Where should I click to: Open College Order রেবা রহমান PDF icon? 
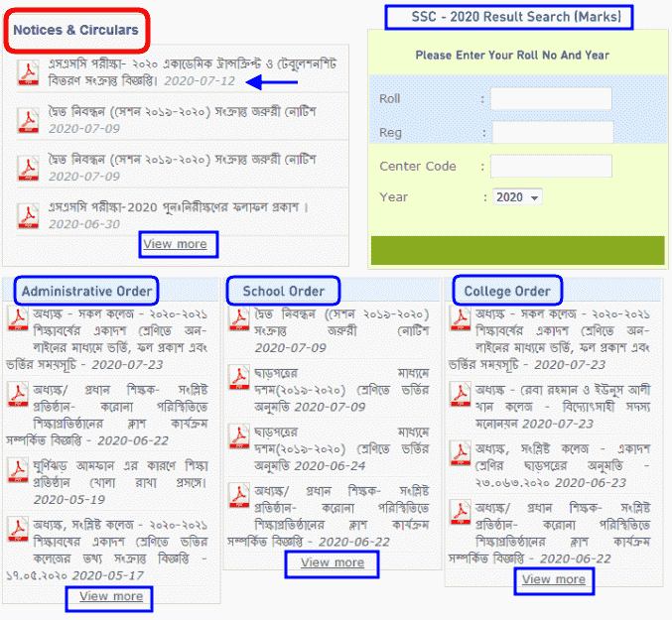[x=461, y=395]
